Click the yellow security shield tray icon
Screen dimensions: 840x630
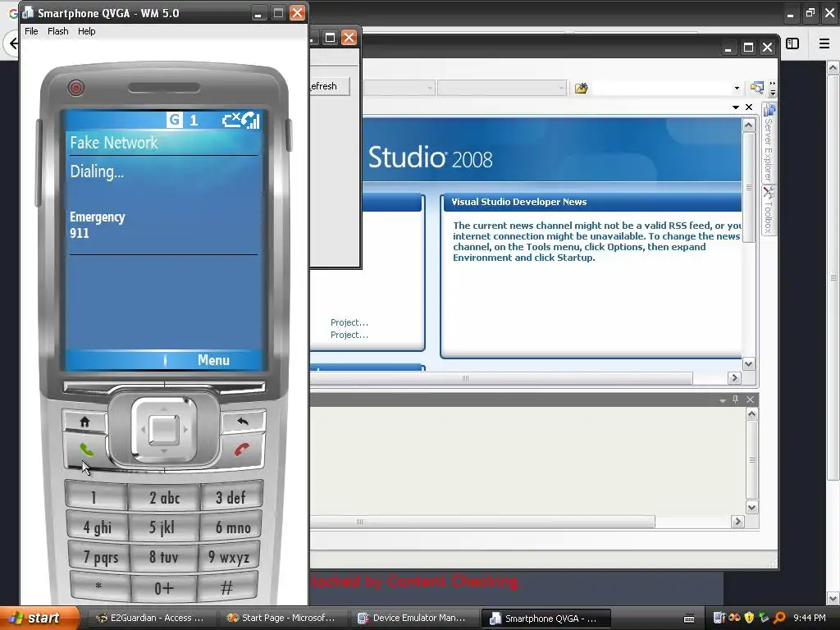click(x=749, y=618)
